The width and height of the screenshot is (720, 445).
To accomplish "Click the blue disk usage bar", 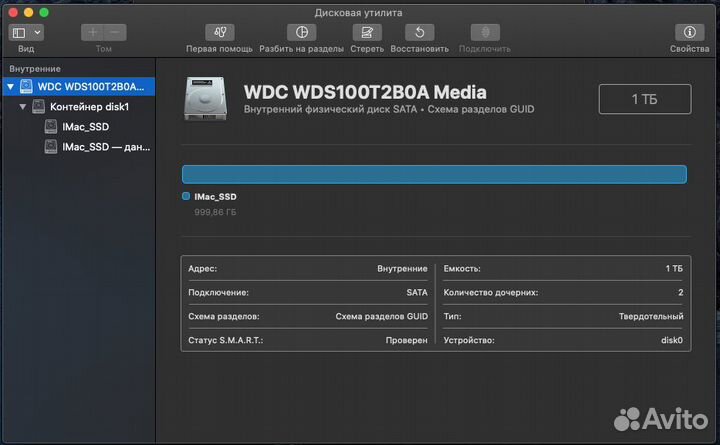I will tap(434, 174).
